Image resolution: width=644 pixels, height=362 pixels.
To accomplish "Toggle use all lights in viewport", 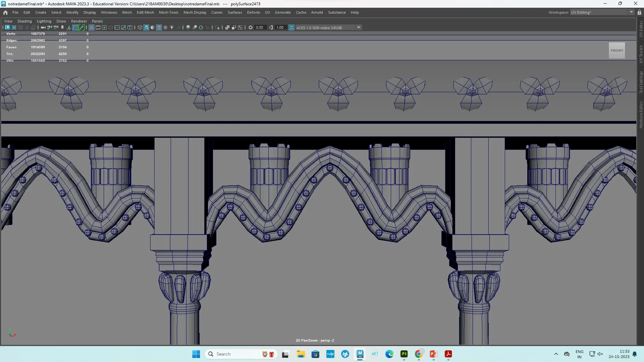I will (x=172, y=27).
